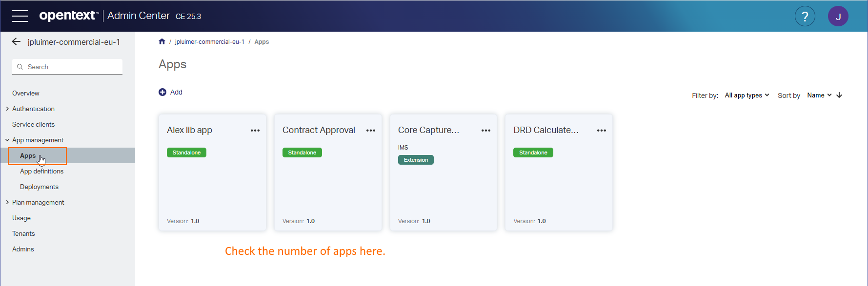The image size is (868, 286).
Task: Expand the Plan management chevron
Action: [7, 202]
